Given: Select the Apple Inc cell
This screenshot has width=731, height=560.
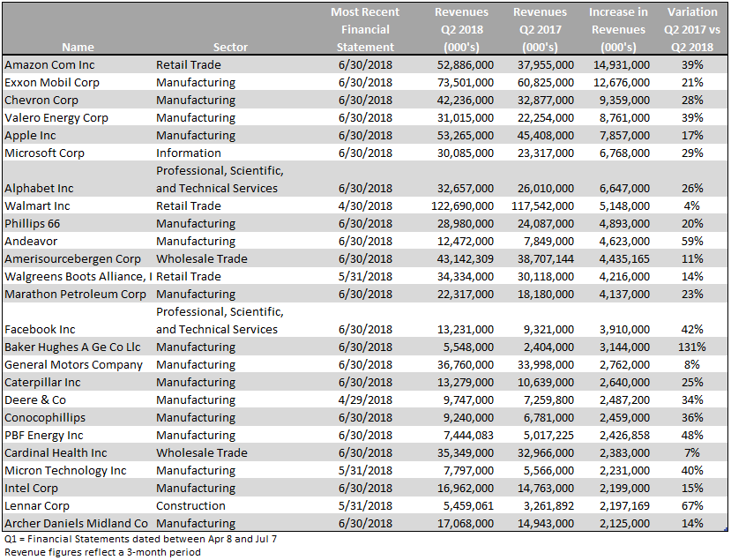Looking at the screenshot, I should pos(30,136).
